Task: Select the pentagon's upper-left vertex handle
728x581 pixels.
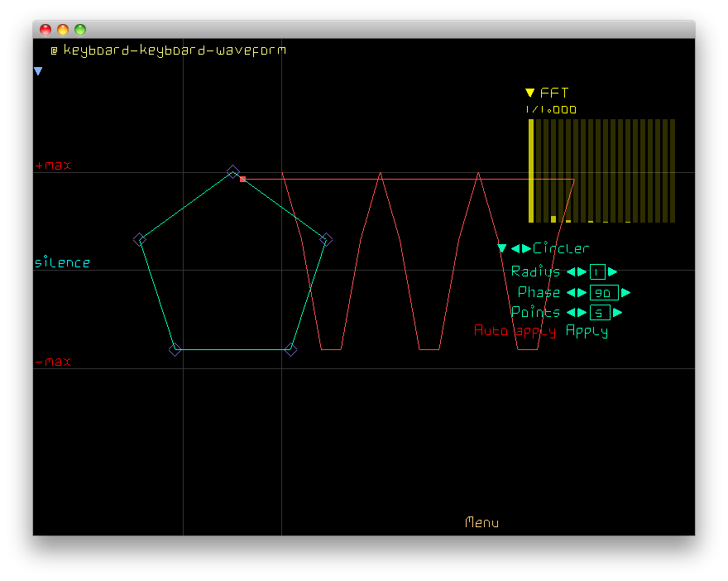Action: point(139,239)
